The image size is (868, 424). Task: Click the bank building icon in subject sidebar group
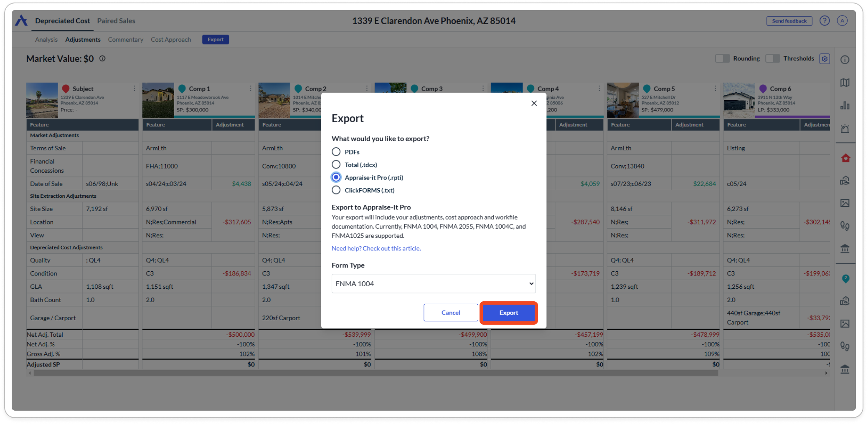[845, 249]
